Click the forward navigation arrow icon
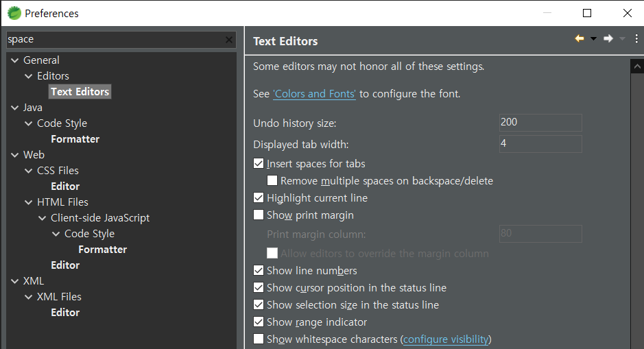This screenshot has width=644, height=349. pyautogui.click(x=608, y=38)
